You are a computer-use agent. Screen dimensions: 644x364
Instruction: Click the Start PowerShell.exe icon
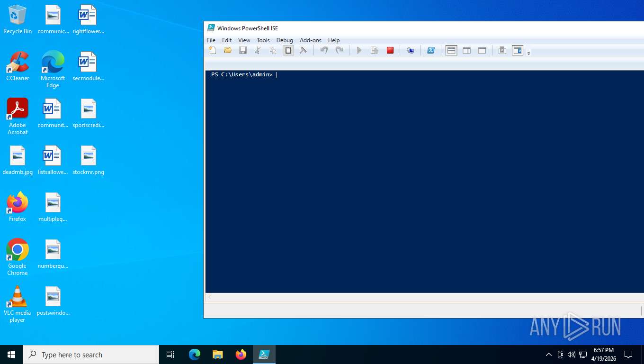431,50
